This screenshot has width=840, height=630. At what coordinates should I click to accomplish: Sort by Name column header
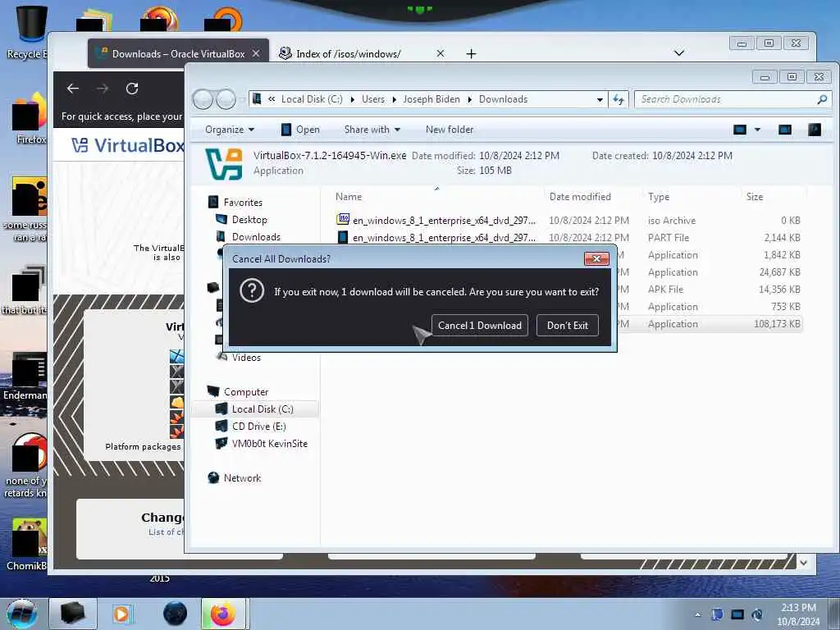pyautogui.click(x=349, y=197)
